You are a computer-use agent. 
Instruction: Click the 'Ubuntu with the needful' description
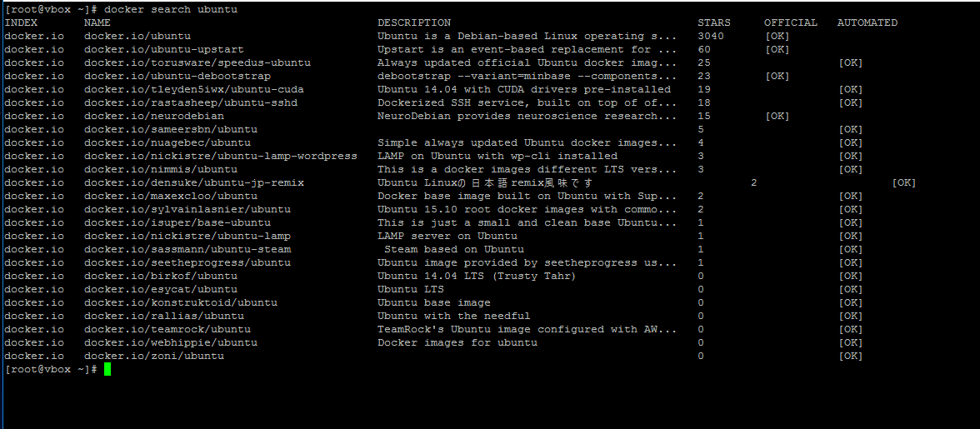pos(454,316)
